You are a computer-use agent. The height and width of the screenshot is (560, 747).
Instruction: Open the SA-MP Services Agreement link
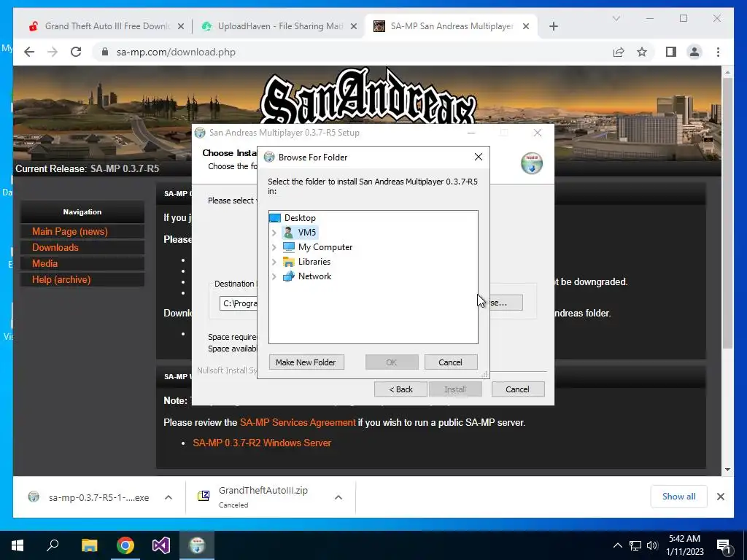[298, 422]
